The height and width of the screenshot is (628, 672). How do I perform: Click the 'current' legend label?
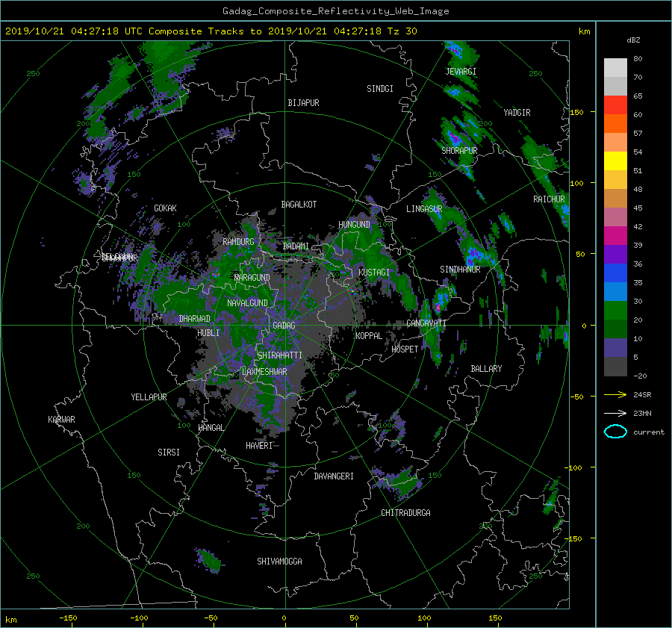[x=649, y=432]
